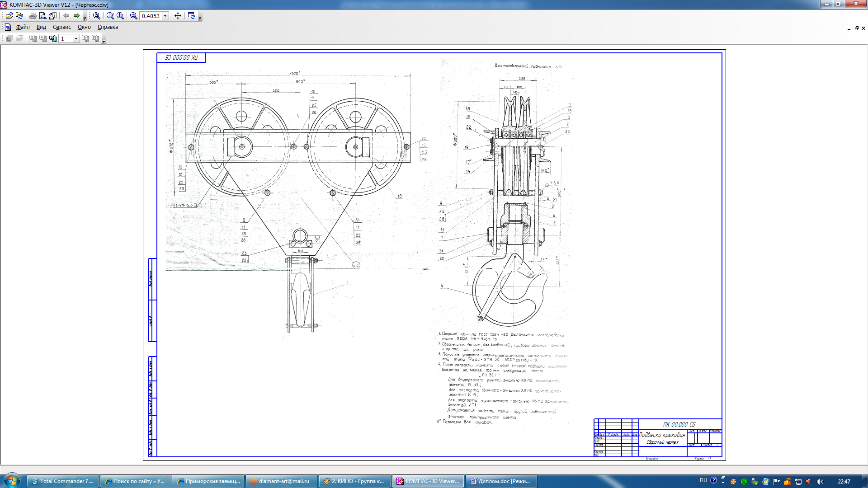Go to previous sheet icon
This screenshot has width=868, height=488.
pyautogui.click(x=43, y=38)
